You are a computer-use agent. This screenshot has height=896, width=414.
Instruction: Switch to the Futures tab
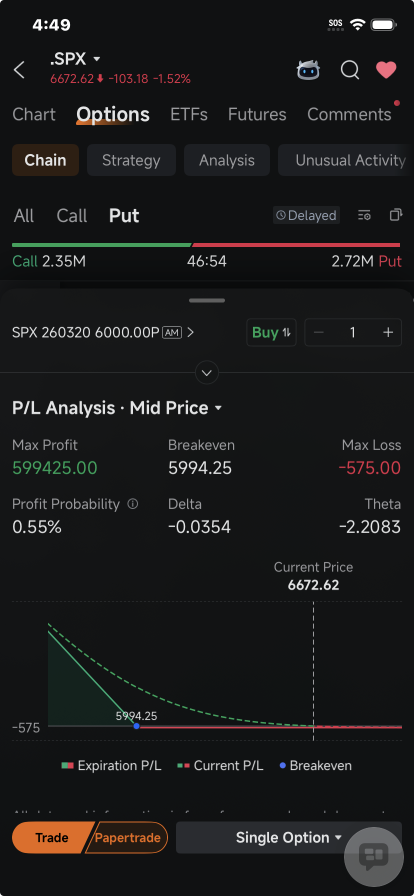257,114
